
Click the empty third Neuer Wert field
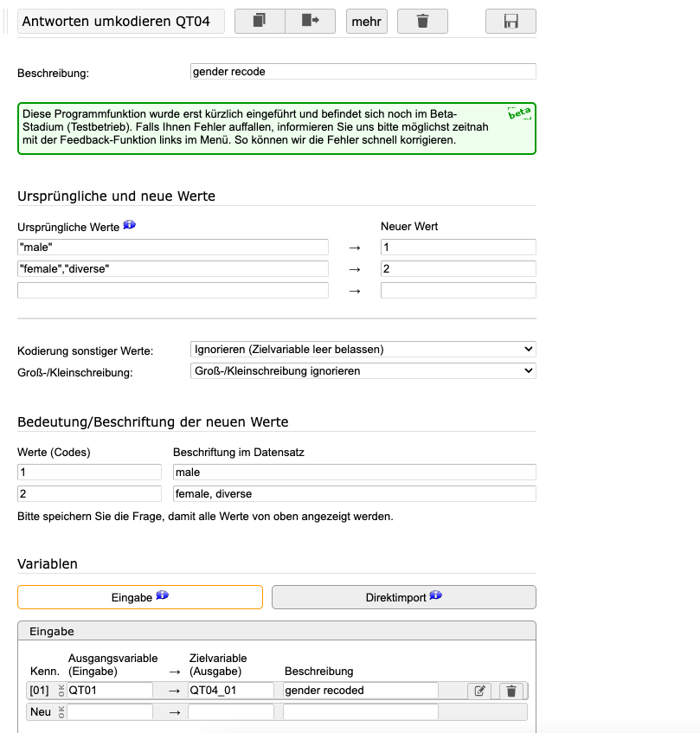(458, 291)
